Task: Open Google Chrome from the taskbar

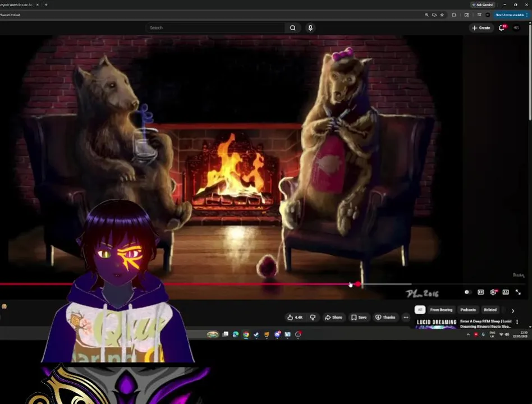Action: point(246,334)
